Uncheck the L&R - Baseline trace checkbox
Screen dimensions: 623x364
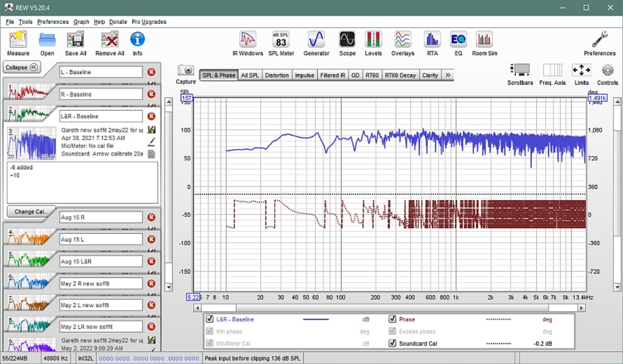tap(210, 319)
